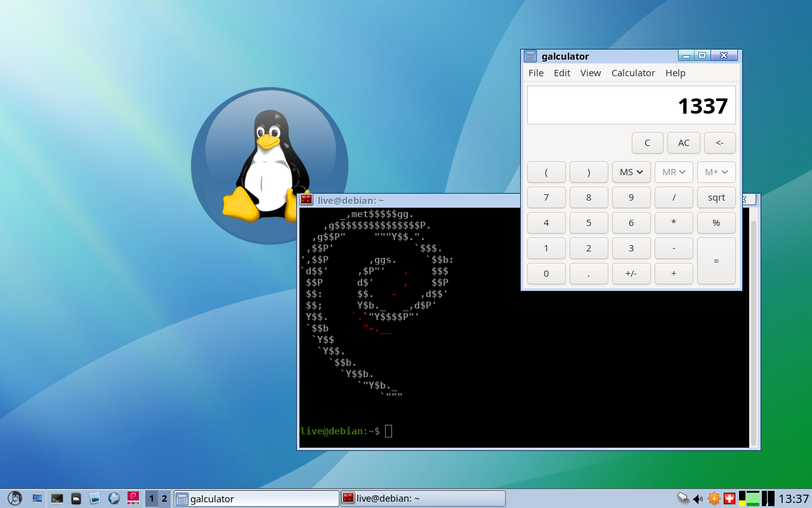Click the yellow CPU usage monitor

click(x=742, y=498)
